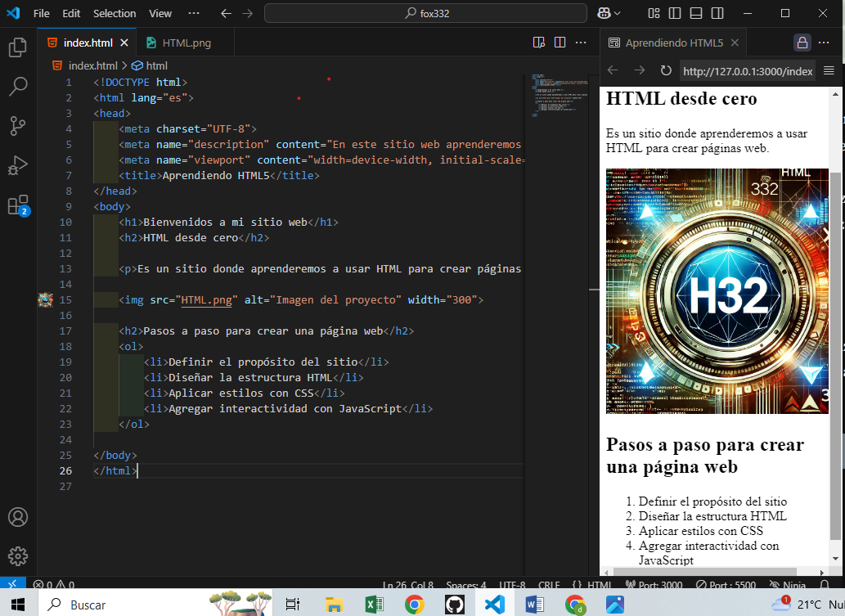Open More Actions for the preview group
The width and height of the screenshot is (845, 616).
pos(824,43)
